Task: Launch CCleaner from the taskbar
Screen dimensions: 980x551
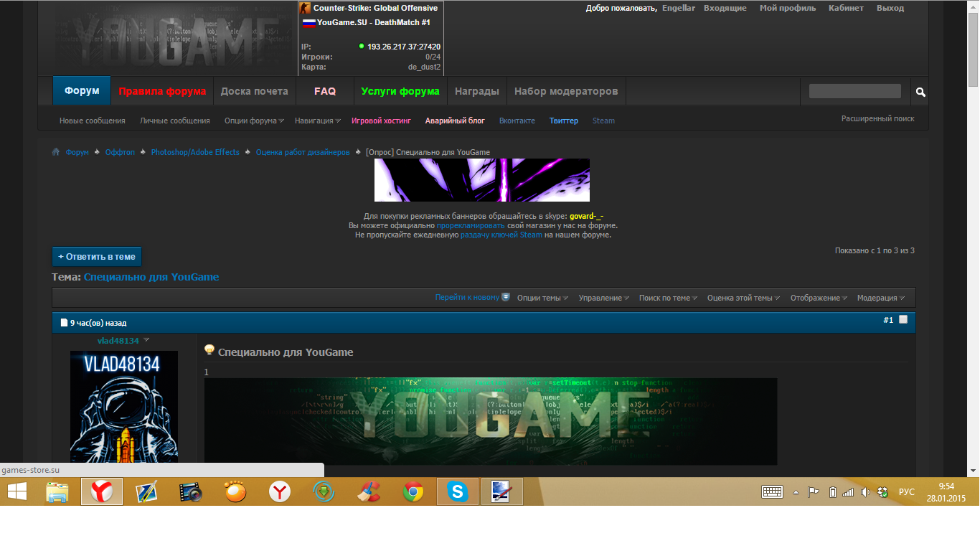Action: tap(369, 492)
